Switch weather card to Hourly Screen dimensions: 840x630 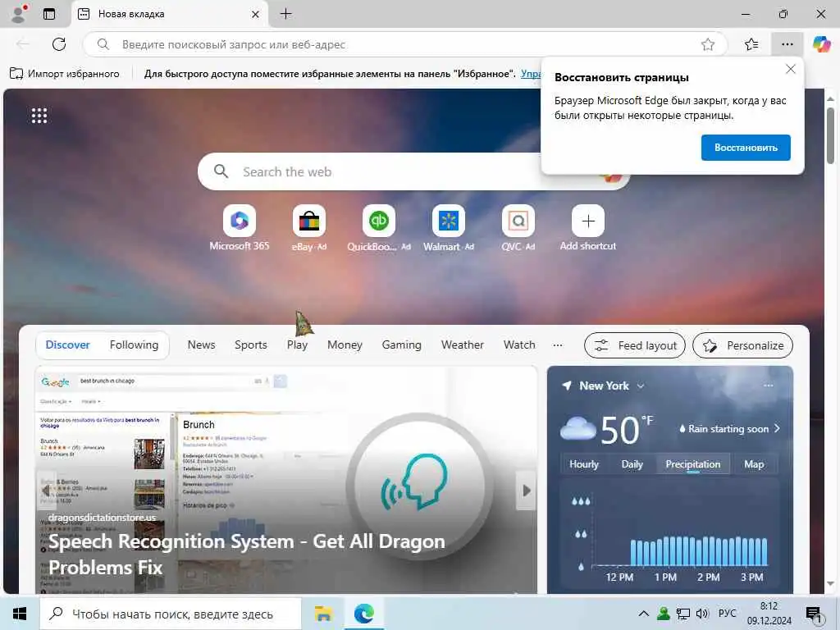coord(583,464)
